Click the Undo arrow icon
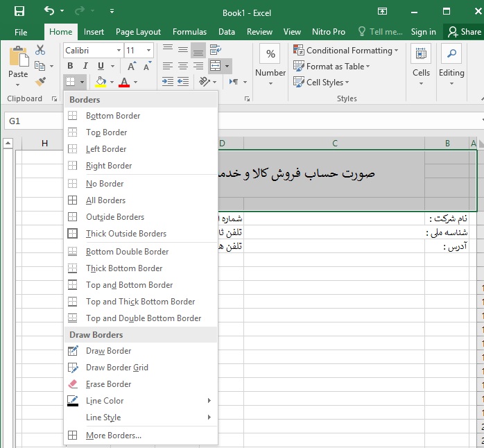Viewport: 484px width, 448px height. pos(49,11)
